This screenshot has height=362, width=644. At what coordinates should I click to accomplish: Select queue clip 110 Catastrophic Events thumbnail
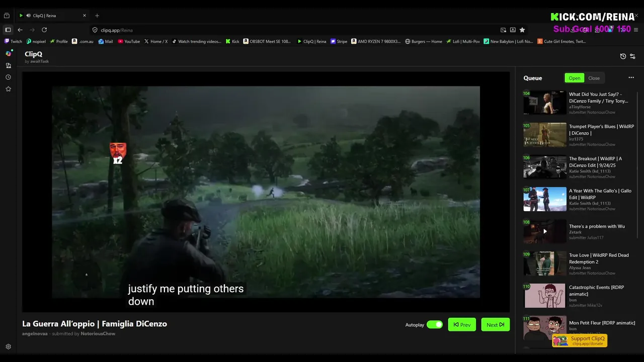tap(544, 296)
